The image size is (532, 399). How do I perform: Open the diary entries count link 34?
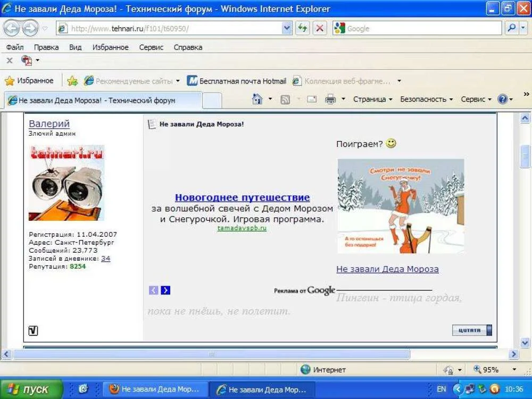coord(105,259)
